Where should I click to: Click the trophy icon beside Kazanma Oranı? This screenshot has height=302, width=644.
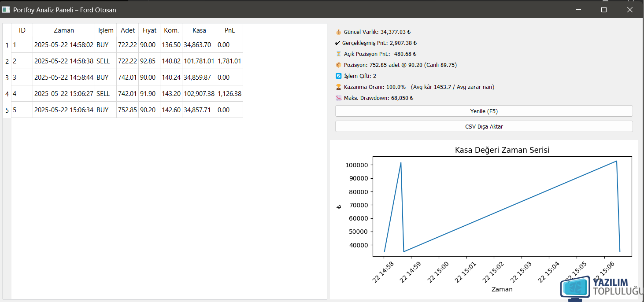[338, 87]
